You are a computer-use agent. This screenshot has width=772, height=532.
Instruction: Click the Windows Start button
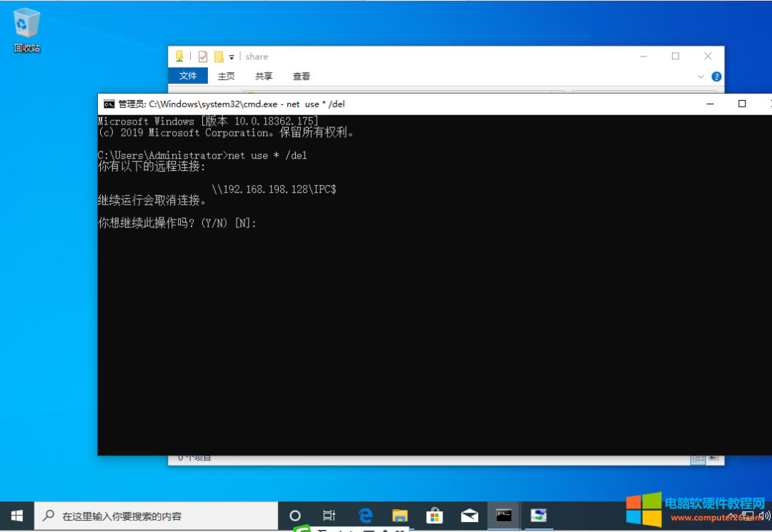(x=17, y=516)
